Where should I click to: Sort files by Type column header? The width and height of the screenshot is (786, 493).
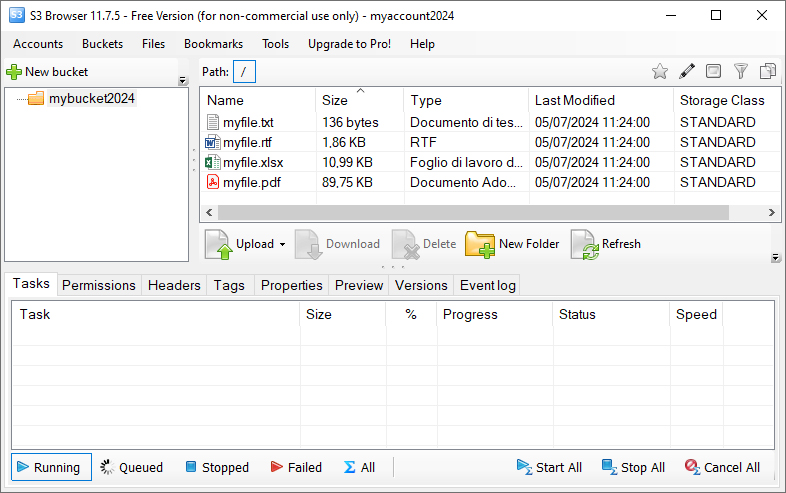tap(466, 100)
